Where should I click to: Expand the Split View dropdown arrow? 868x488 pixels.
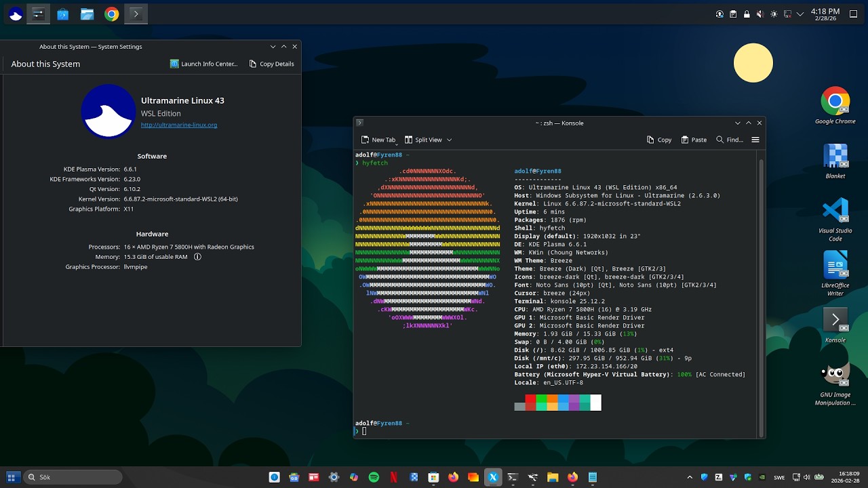coord(449,140)
